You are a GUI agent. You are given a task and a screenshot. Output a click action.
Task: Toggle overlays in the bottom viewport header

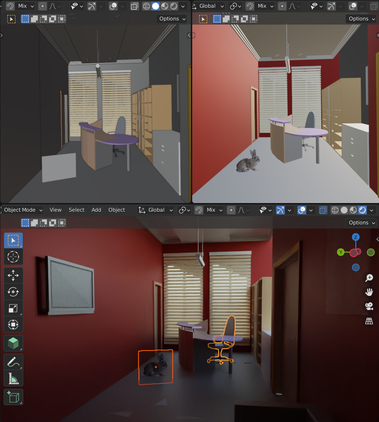(302, 210)
